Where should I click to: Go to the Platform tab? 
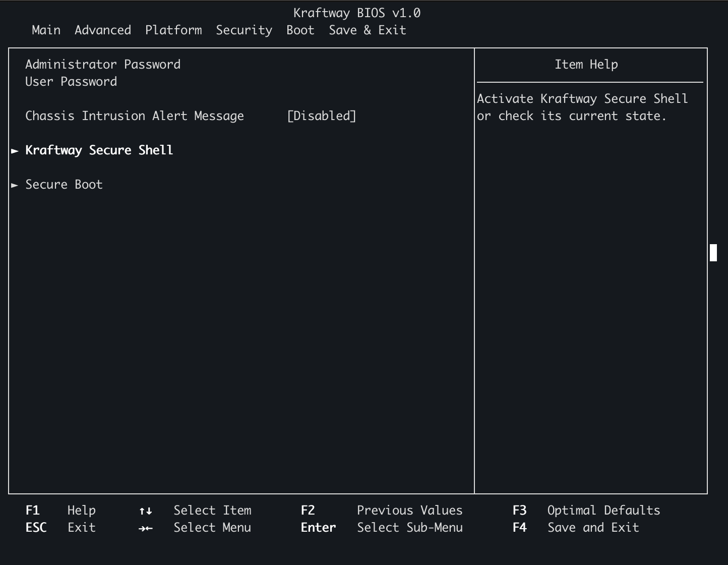(x=173, y=30)
